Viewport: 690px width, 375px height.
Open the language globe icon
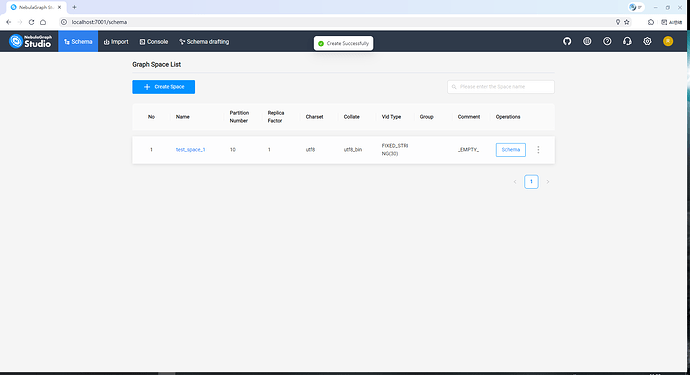click(x=587, y=41)
